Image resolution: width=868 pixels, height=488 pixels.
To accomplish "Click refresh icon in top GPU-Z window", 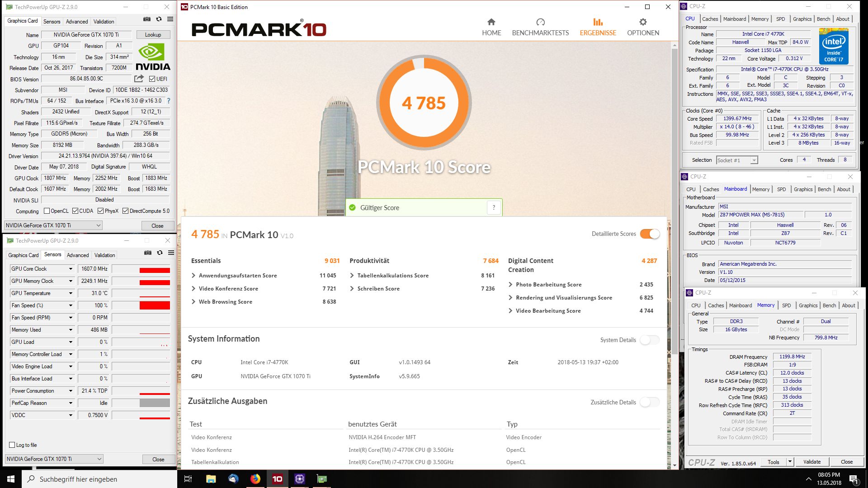I will [159, 19].
